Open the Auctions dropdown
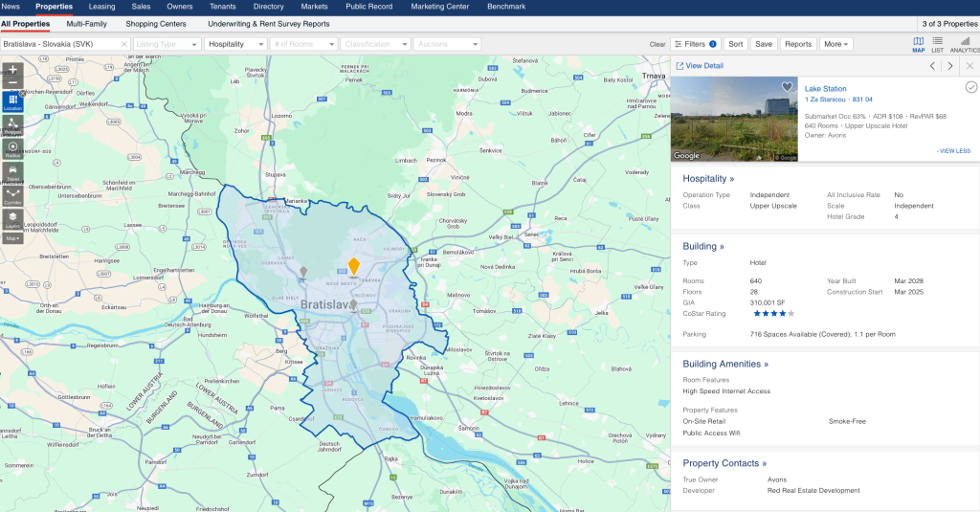The width and height of the screenshot is (980, 512). point(447,44)
